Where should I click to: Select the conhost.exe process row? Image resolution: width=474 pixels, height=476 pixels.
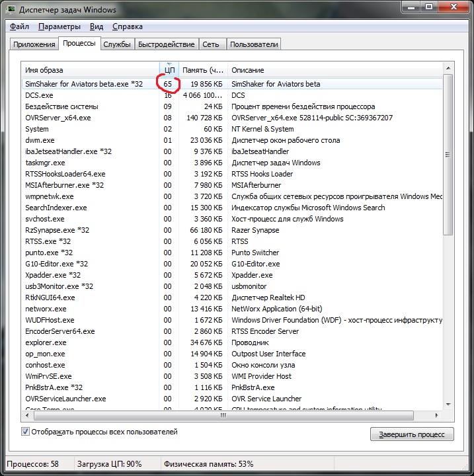click(x=232, y=365)
